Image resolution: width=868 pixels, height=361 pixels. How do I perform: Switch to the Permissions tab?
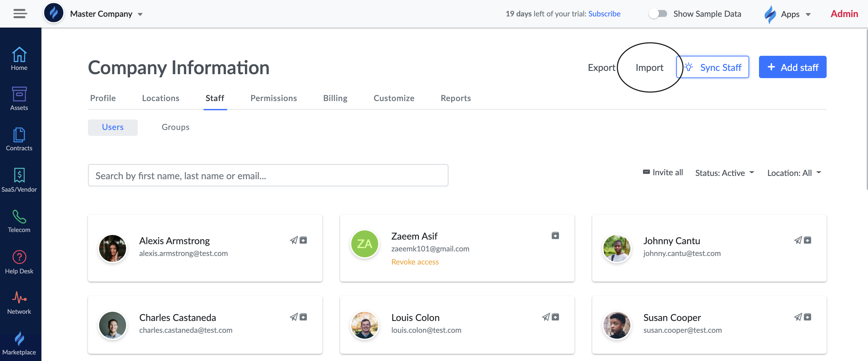273,98
